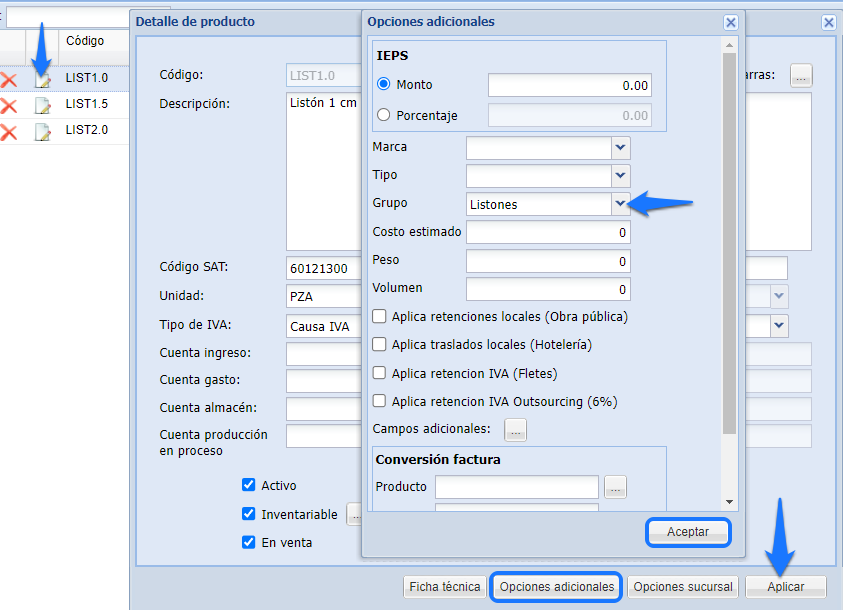Open the Marca dropdown list
The image size is (843, 610).
[x=621, y=148]
